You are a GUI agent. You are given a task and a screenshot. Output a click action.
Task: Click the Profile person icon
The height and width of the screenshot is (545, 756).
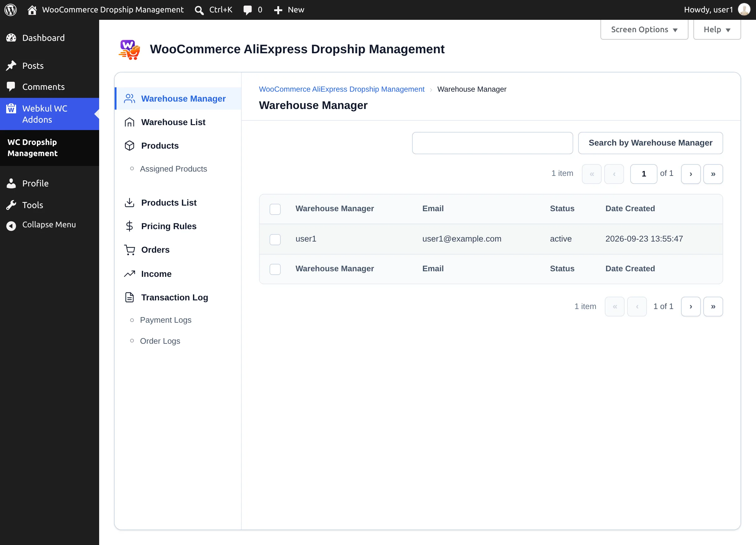(11, 183)
